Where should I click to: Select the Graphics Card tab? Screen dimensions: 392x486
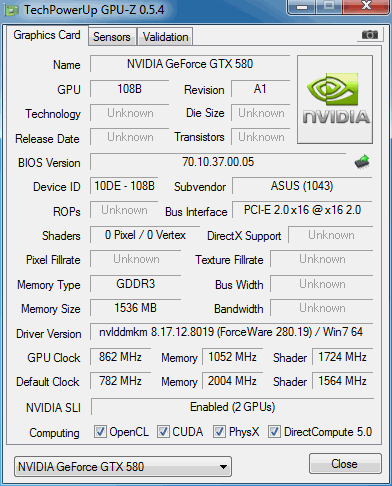point(47,35)
